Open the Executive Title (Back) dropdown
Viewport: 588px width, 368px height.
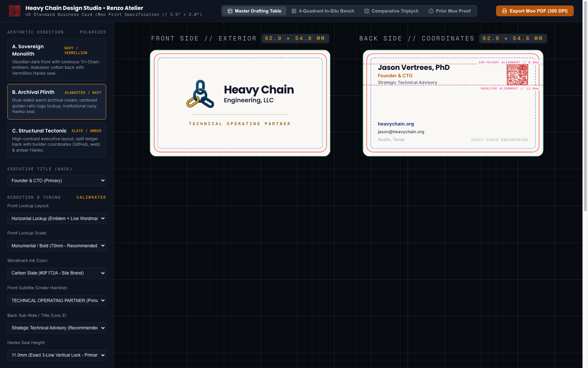pyautogui.click(x=57, y=181)
